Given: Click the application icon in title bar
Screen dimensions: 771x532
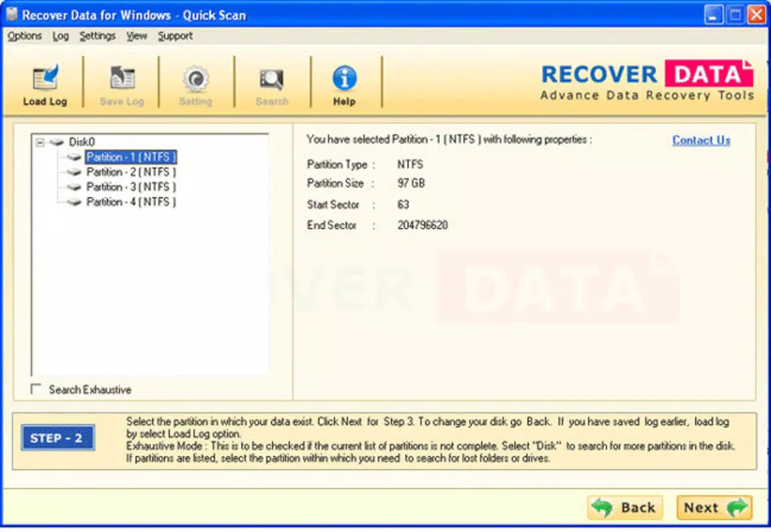Looking at the screenshot, I should pyautogui.click(x=12, y=14).
